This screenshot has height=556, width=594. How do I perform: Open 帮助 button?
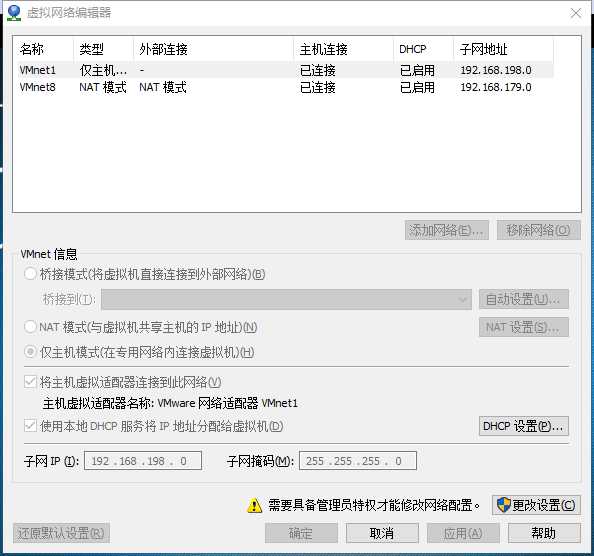(544, 533)
